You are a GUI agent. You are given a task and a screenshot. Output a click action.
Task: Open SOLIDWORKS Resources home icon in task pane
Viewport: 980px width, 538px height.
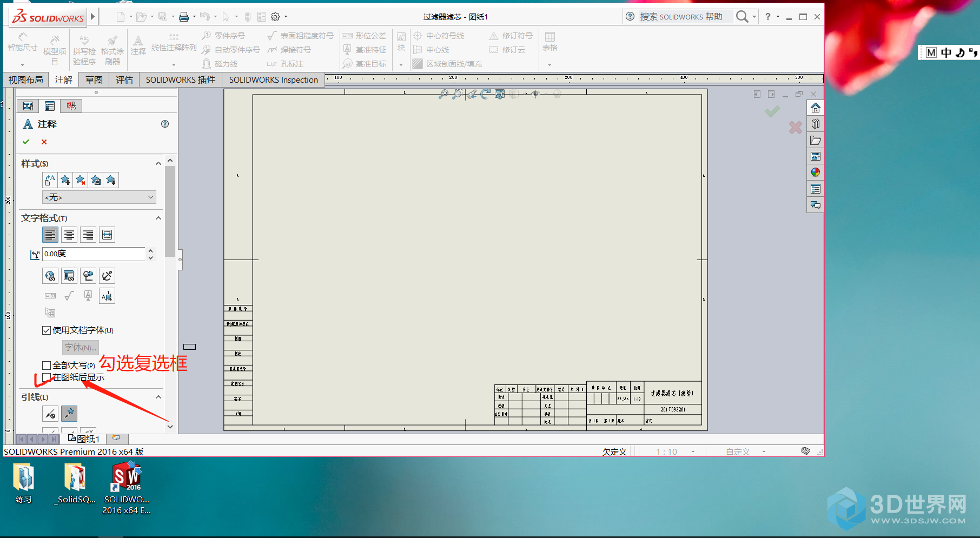(x=816, y=108)
